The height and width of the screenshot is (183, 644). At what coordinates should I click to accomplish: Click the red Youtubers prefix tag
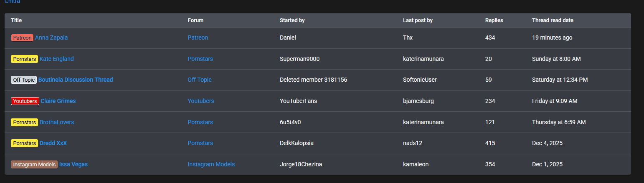pos(25,101)
